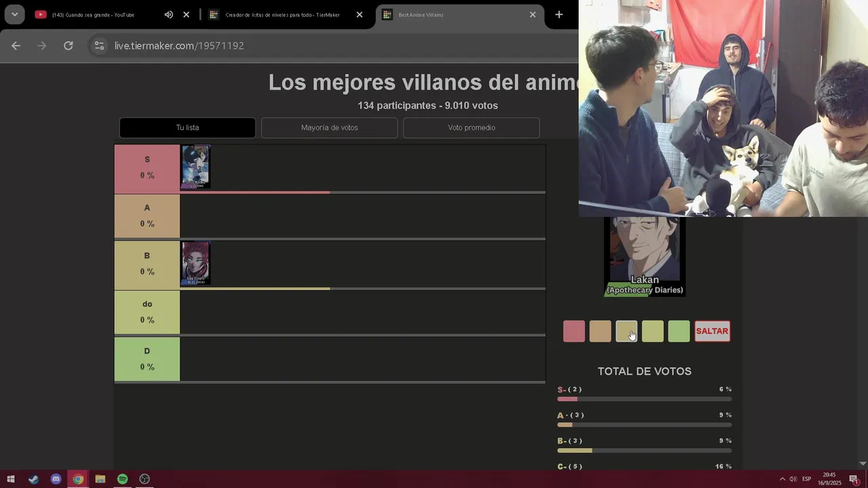Open the Windows notification center icon
The height and width of the screenshot is (488, 868).
(854, 479)
